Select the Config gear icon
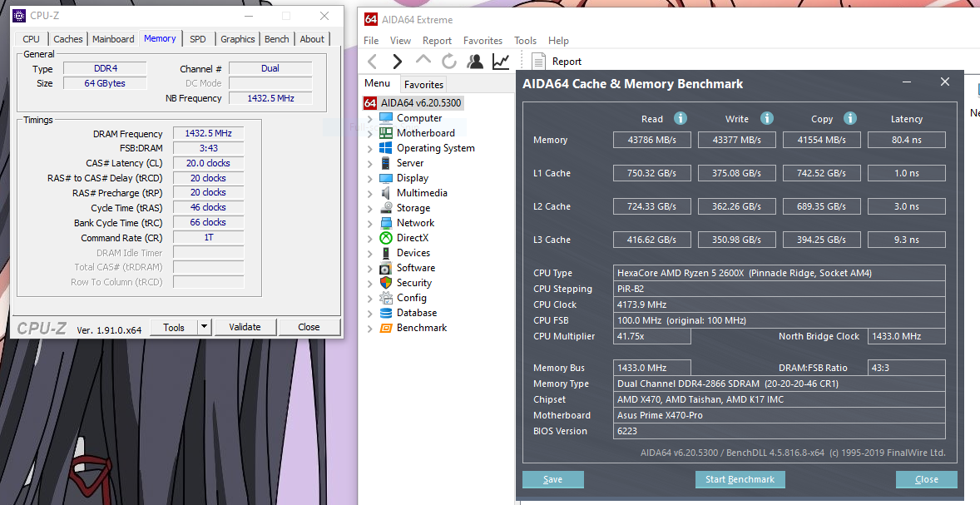The width and height of the screenshot is (980, 505). click(x=386, y=298)
